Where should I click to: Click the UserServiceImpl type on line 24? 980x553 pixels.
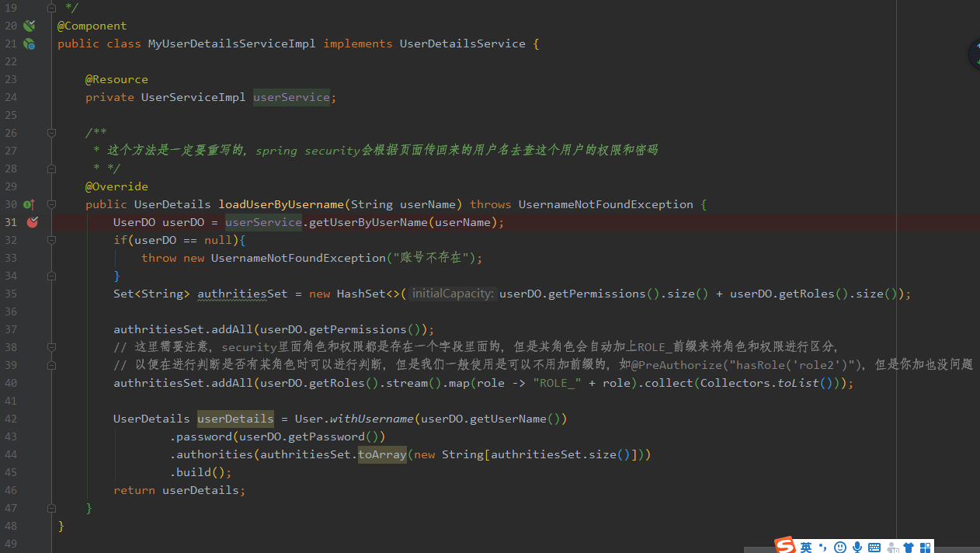coord(193,97)
